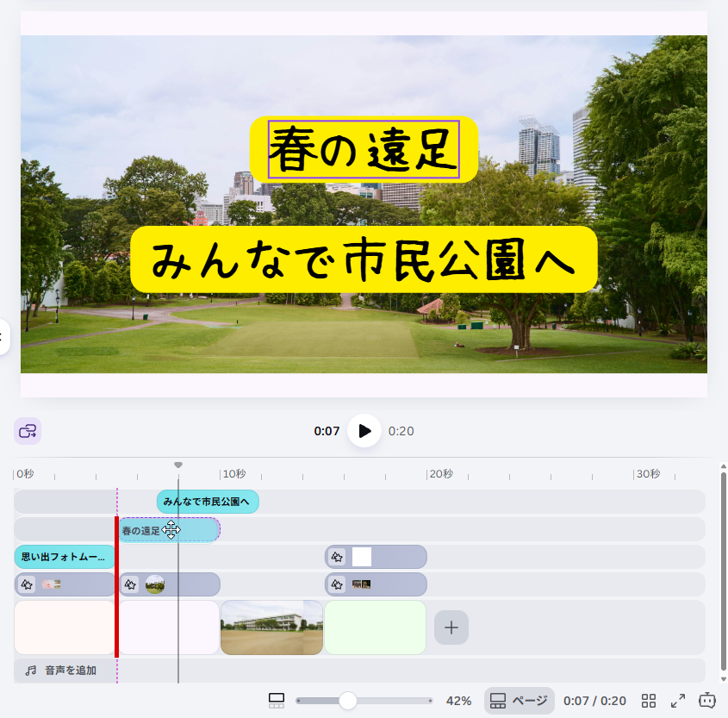Click the 0秒 ruler mark
Image resolution: width=728 pixels, height=718 pixels.
point(25,474)
